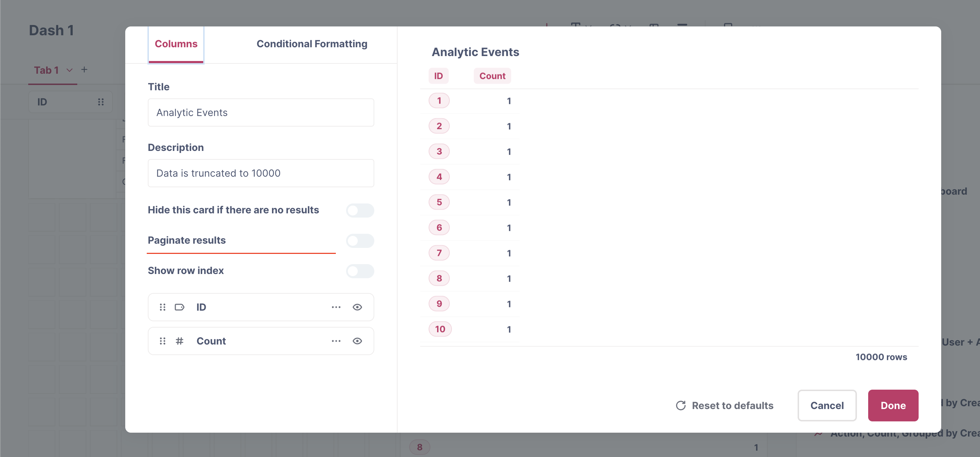Enable 'Hide this card if there are no results'
Viewport: 980px width, 457px height.
coord(359,210)
